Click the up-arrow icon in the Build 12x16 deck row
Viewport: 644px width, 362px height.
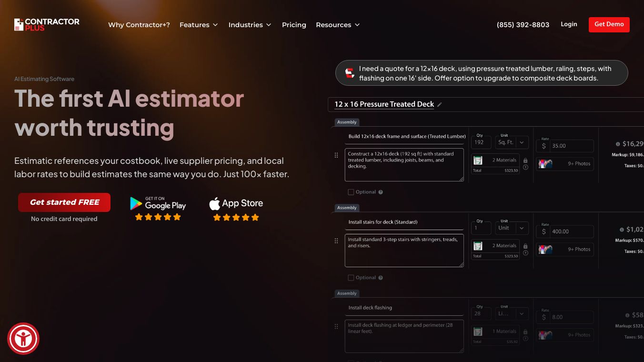[525, 167]
